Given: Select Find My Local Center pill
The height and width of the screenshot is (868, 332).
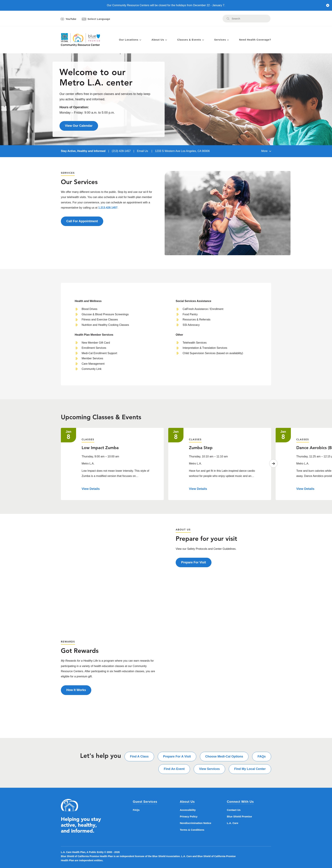Looking at the screenshot, I should [250, 769].
